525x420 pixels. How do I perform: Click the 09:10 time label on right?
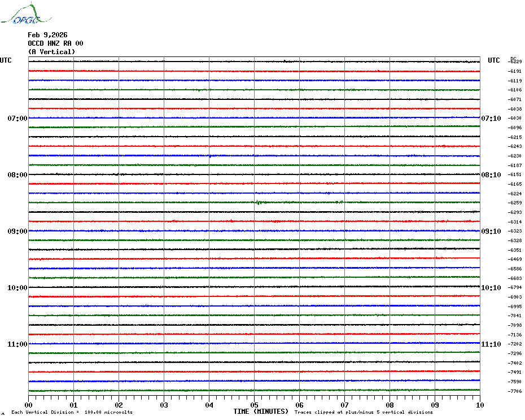491,231
